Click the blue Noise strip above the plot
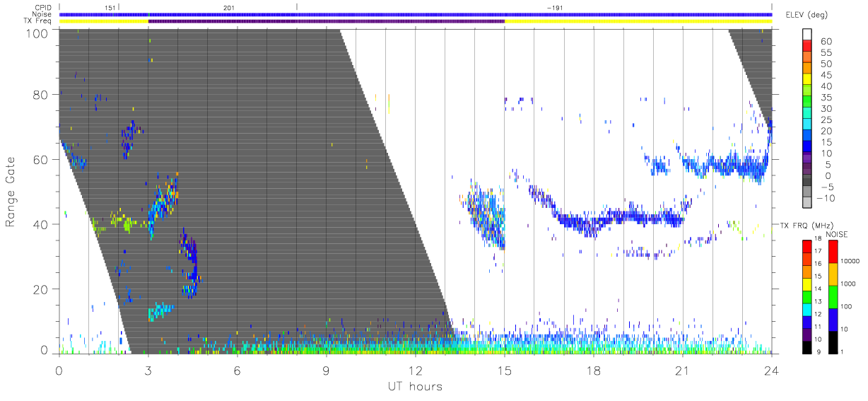Viewport: 868px width, 401px height. coord(416,14)
